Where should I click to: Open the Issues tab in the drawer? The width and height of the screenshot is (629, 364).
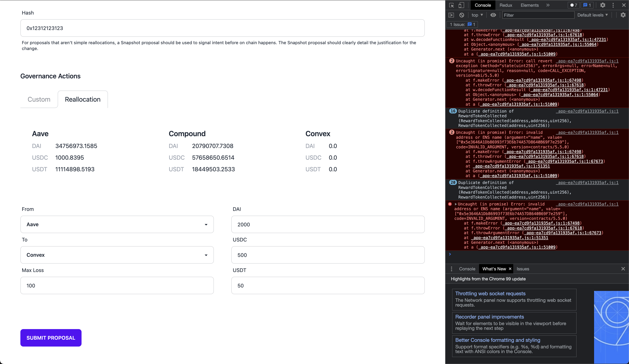click(523, 269)
